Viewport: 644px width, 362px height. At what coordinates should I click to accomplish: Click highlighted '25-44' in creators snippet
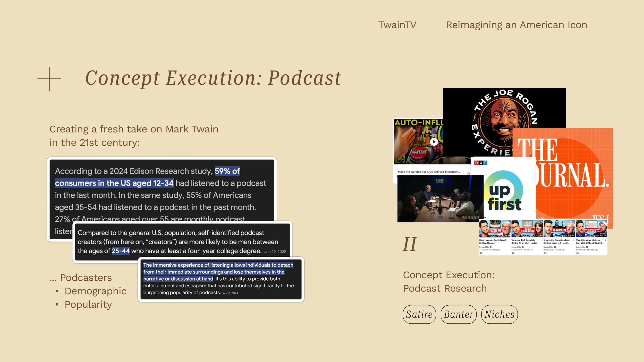(121, 251)
